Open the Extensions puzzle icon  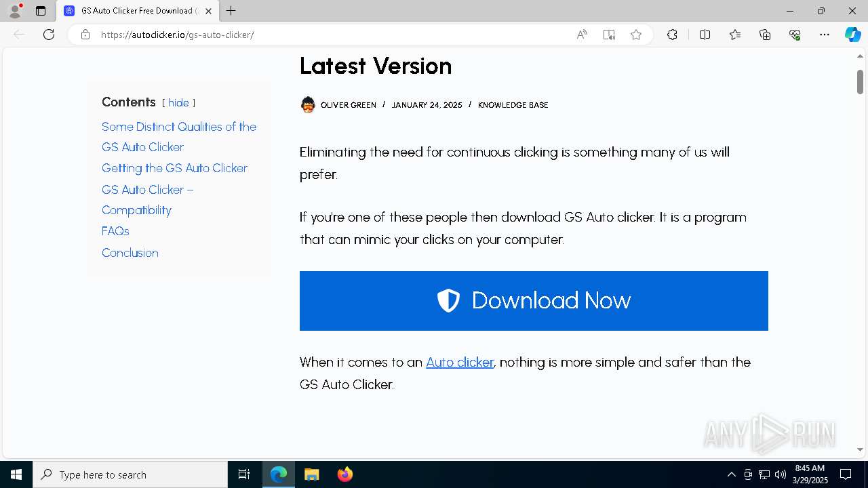click(x=672, y=35)
